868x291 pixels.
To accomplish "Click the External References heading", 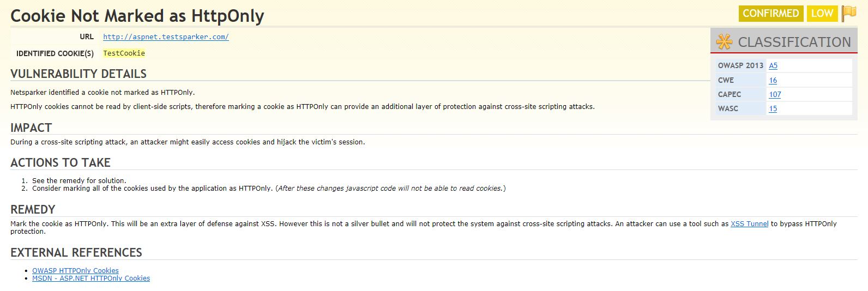I will pyautogui.click(x=76, y=253).
